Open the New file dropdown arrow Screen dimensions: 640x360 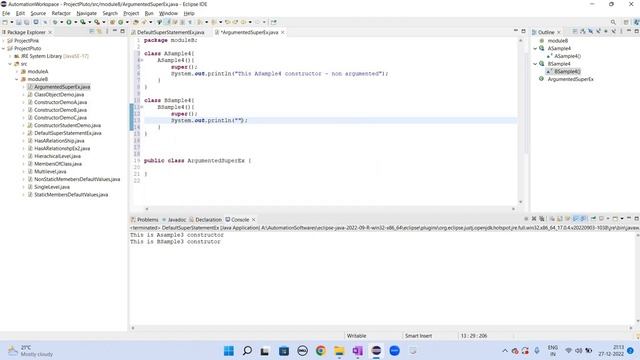point(11,22)
